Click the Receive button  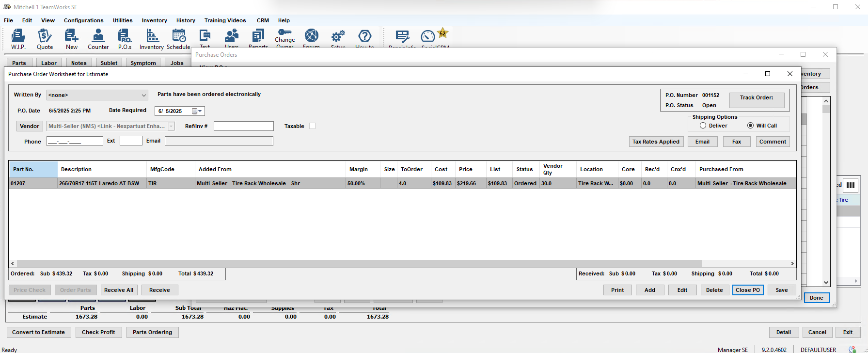(x=159, y=290)
